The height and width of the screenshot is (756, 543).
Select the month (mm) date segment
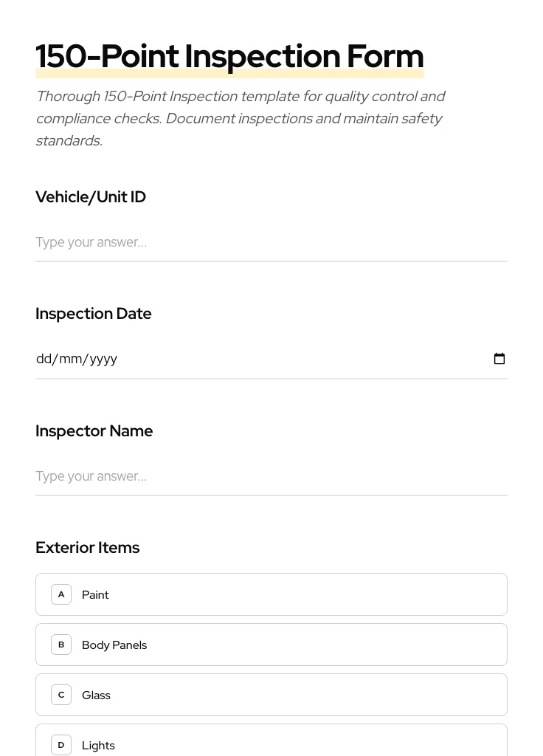pos(70,359)
